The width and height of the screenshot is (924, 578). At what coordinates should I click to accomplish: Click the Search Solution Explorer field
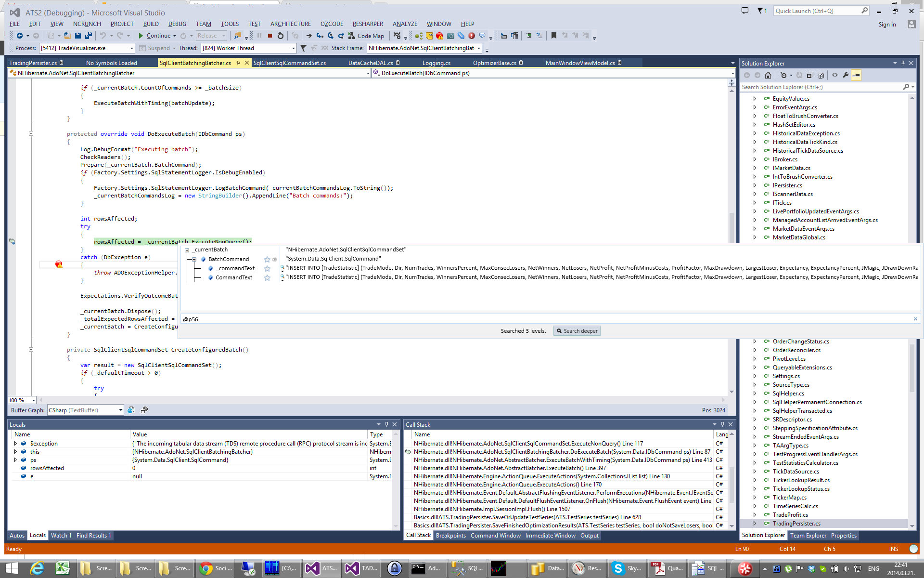coord(828,87)
